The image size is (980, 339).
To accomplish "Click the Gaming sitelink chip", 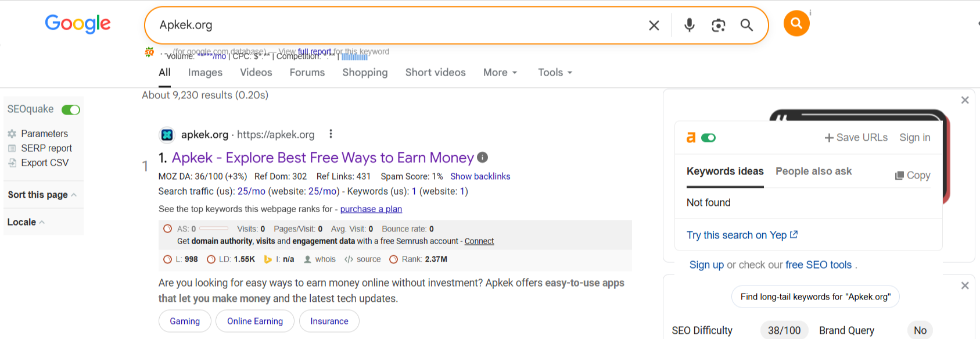I will click(x=185, y=321).
